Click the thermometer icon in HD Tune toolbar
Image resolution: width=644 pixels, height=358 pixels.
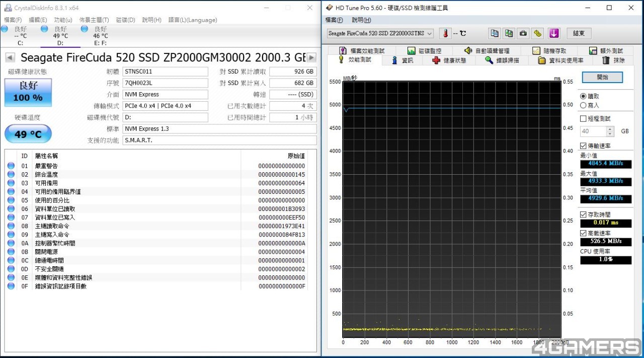(445, 33)
